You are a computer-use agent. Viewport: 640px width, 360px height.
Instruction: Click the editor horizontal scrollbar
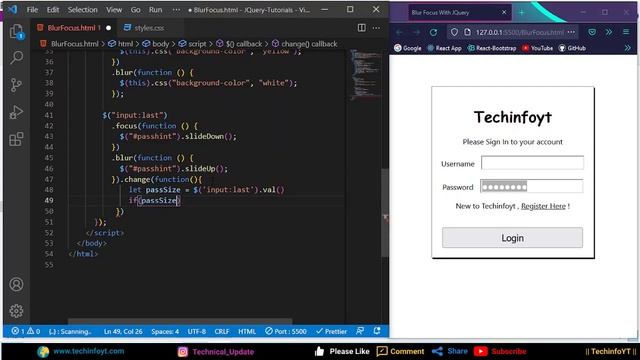click(x=180, y=321)
